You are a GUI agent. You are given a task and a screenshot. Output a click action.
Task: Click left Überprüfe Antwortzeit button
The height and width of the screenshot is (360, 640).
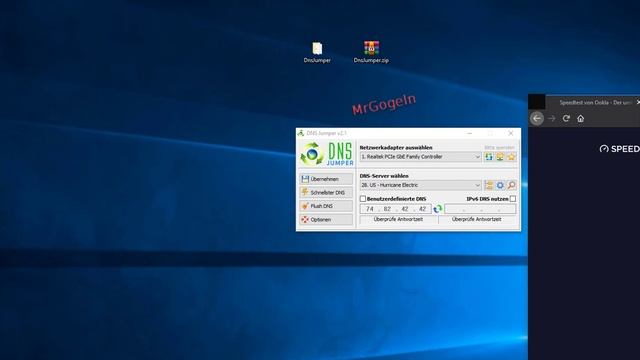click(x=398, y=220)
